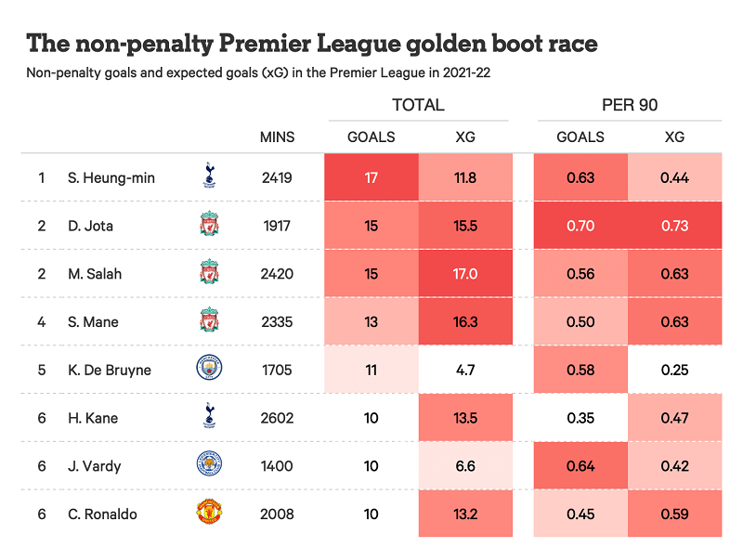Click the chart title heading
Image resolution: width=743 pixels, height=560 pixels.
(x=312, y=43)
